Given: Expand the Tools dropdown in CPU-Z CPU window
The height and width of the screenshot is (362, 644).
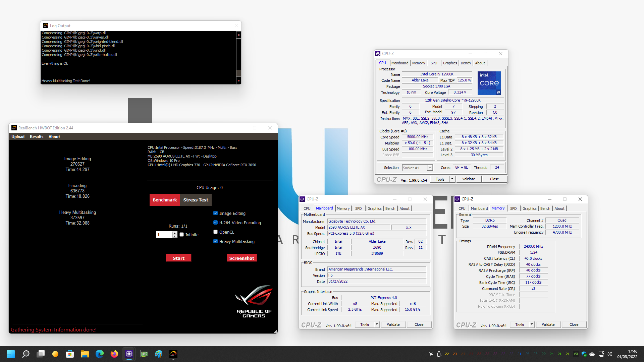Looking at the screenshot, I should pyautogui.click(x=452, y=179).
